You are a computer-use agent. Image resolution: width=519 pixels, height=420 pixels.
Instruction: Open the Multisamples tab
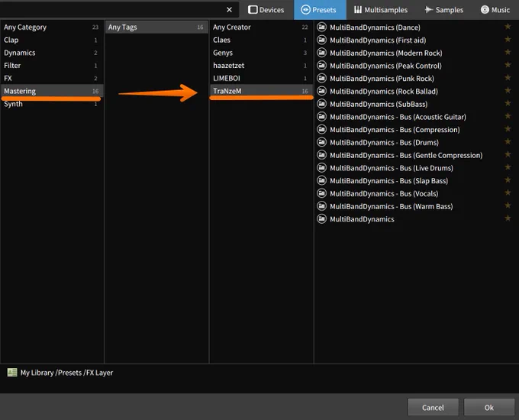381,10
